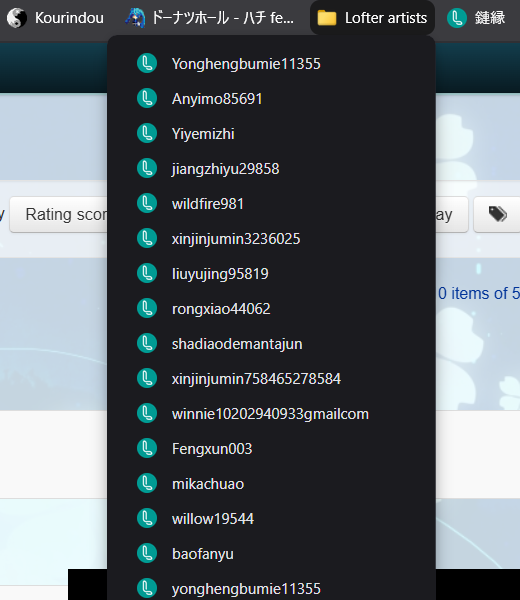Open the Fengxun003 bookmark

tap(271, 448)
